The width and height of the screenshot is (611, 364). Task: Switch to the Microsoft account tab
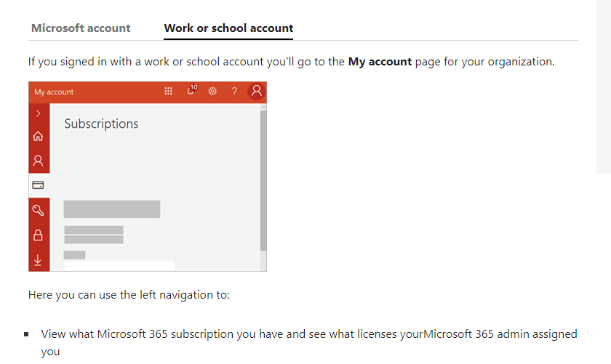[81, 28]
